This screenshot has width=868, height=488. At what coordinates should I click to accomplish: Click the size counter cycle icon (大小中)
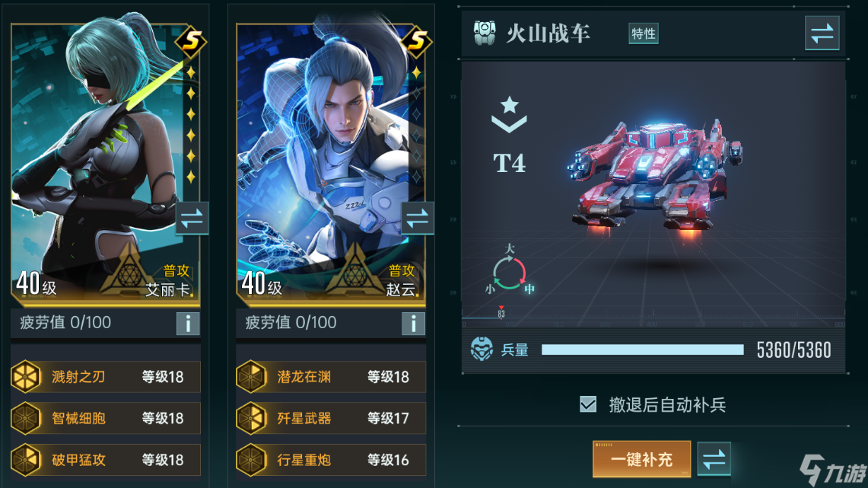[509, 272]
